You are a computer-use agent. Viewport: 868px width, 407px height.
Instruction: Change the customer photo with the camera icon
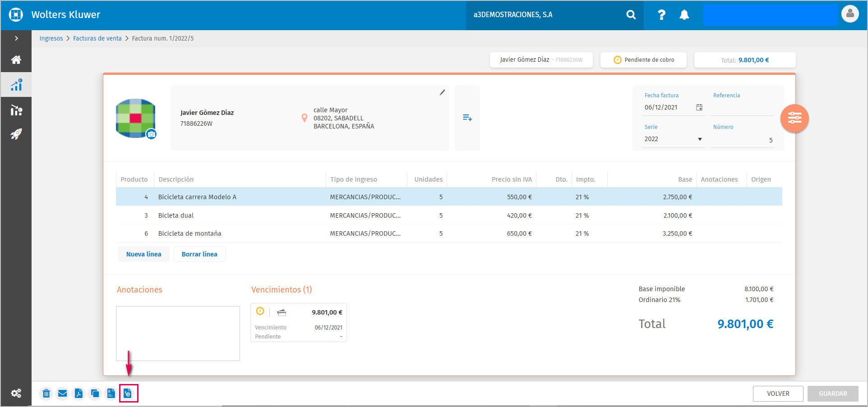pos(152,134)
